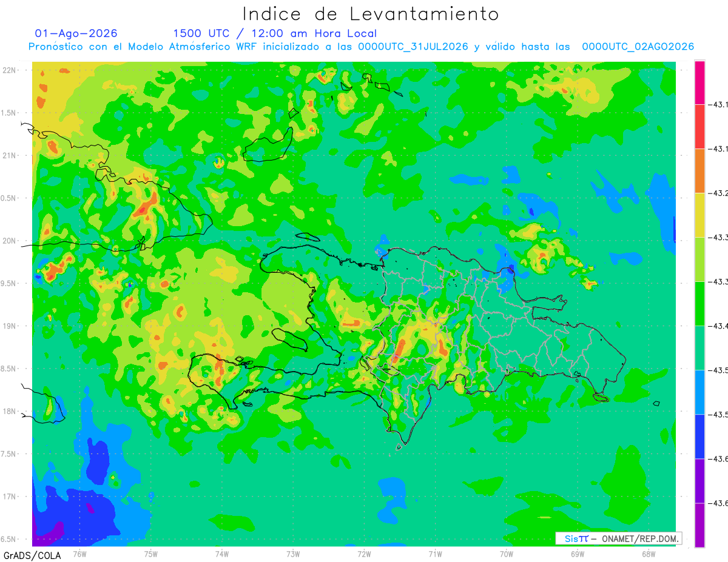Screen dimensions: 728x562
Task: Click the pink swatch in the color legend
Action: pyautogui.click(x=699, y=82)
